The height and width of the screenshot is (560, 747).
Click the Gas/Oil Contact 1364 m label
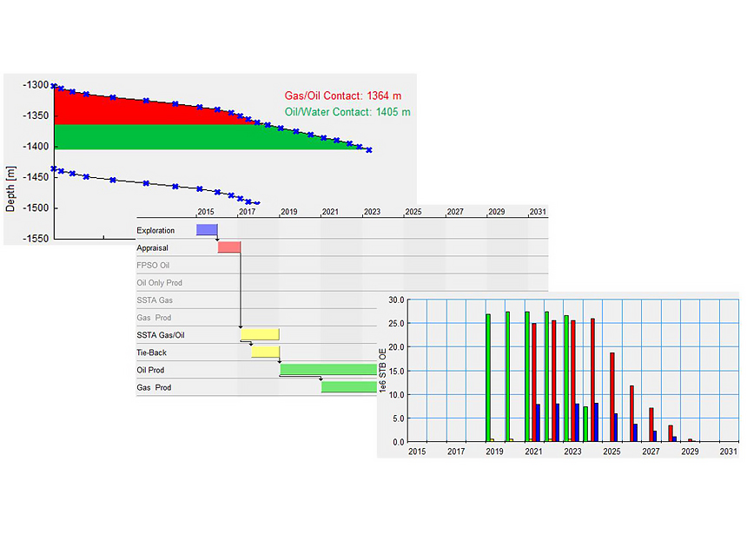coord(345,96)
